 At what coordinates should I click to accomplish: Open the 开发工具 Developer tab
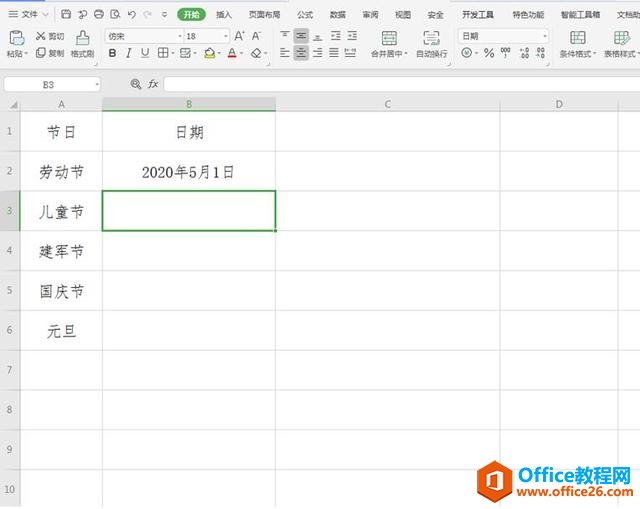pos(478,15)
